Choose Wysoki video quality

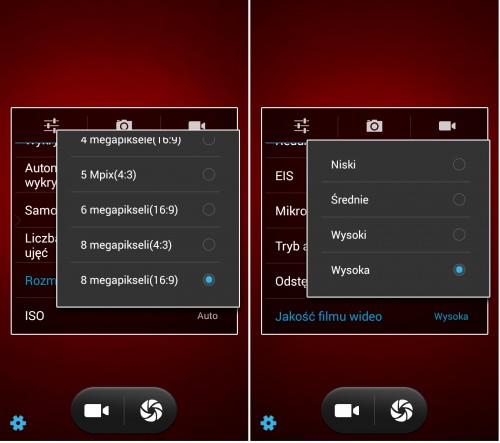(x=396, y=235)
